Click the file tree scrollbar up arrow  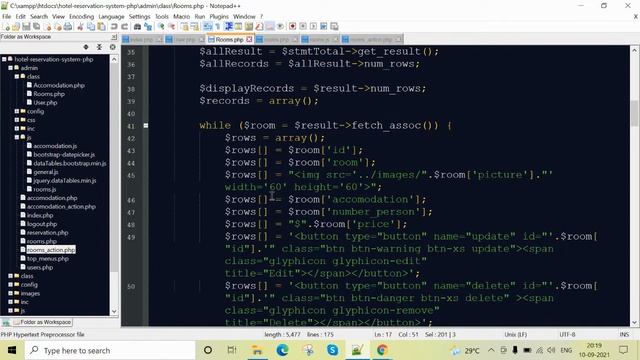tap(114, 59)
